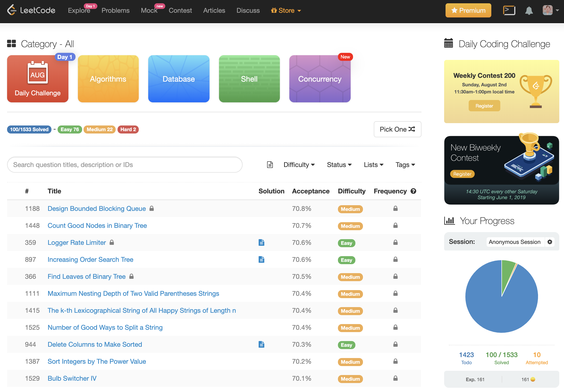Open the solution article for Logger Rate Limiter
This screenshot has width=564, height=392.
pyautogui.click(x=261, y=242)
